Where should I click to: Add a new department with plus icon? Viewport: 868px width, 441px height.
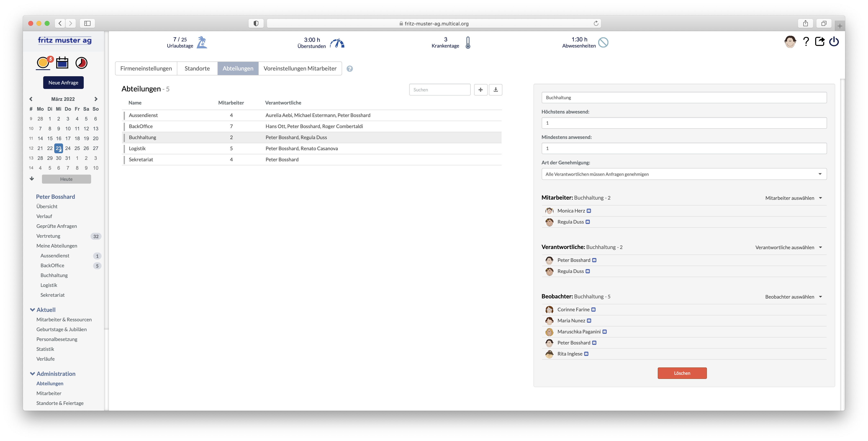(480, 90)
